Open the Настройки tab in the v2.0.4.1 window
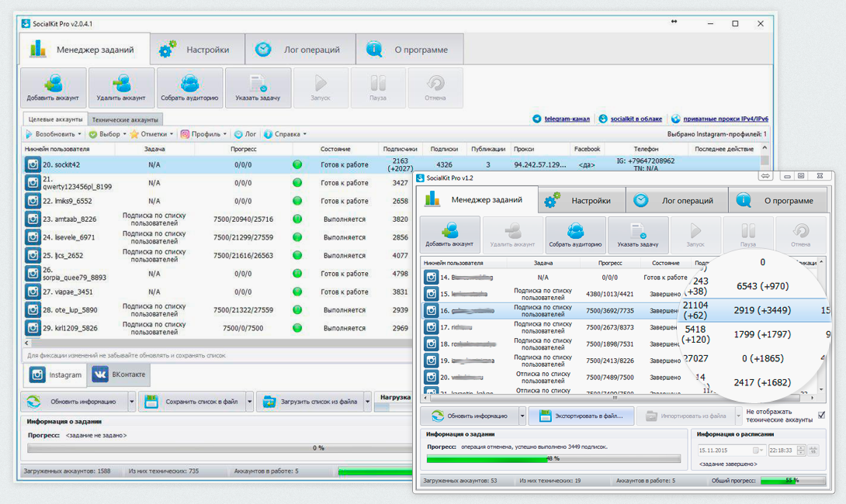Image resolution: width=846 pixels, height=504 pixels. point(197,50)
